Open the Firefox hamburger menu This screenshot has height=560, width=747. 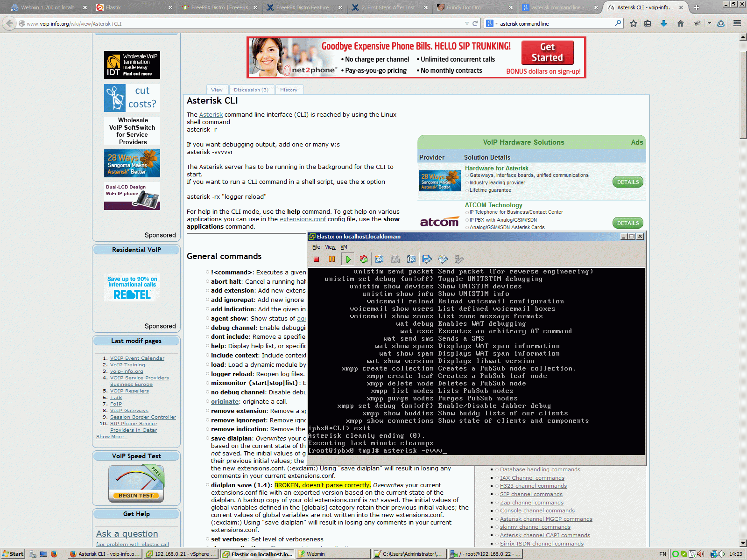[x=737, y=23]
